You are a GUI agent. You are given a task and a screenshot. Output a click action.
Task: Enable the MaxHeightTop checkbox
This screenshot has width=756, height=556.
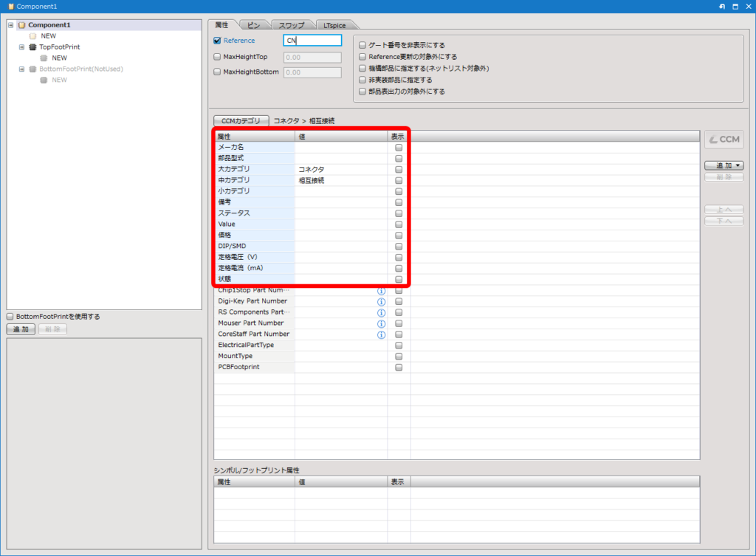point(217,57)
